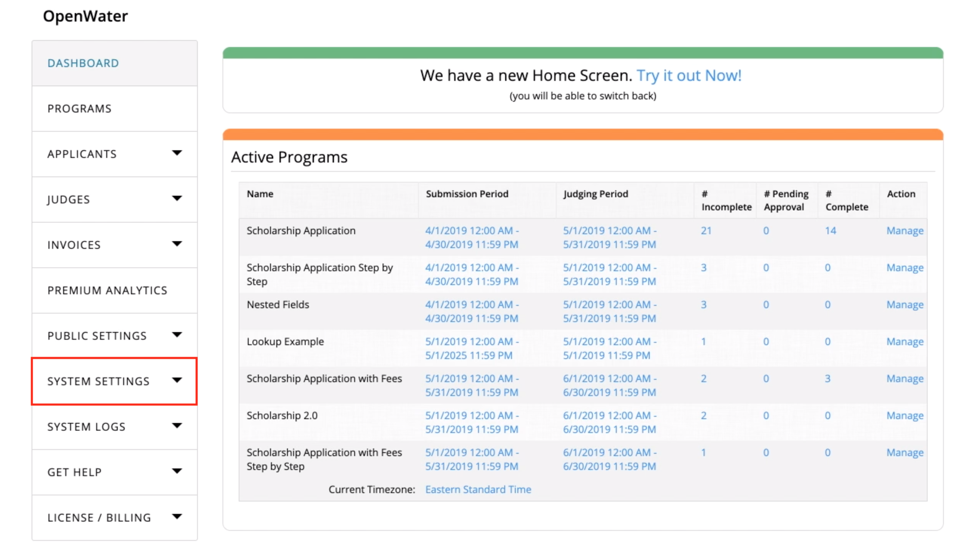Open Nested Fields submission period dates
Viewport: 980px width, 547px height.
point(472,312)
